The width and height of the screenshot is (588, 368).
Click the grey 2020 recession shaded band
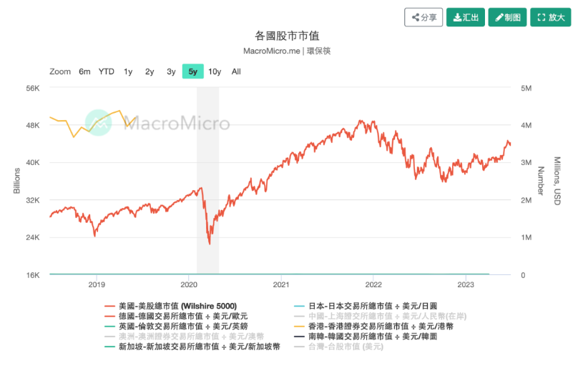207,181
